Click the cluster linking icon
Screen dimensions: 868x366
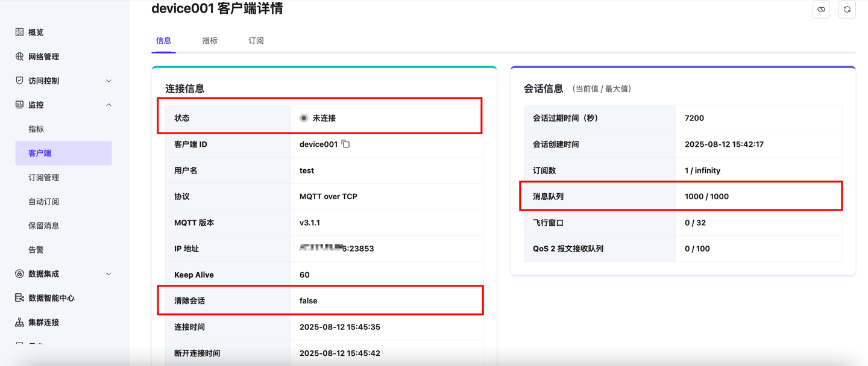coord(19,322)
